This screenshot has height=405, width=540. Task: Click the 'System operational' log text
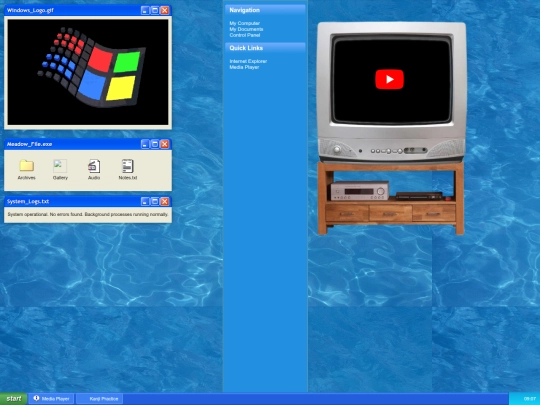pos(88,214)
